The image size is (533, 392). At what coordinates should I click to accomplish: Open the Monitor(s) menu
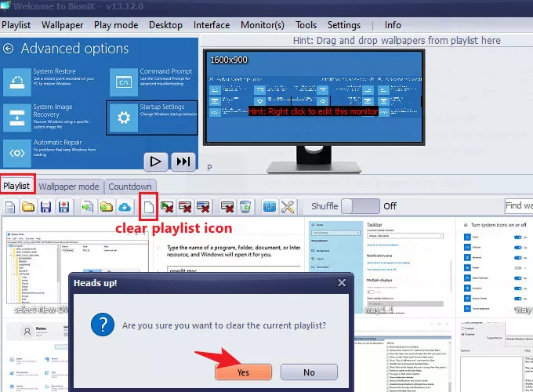click(x=263, y=25)
